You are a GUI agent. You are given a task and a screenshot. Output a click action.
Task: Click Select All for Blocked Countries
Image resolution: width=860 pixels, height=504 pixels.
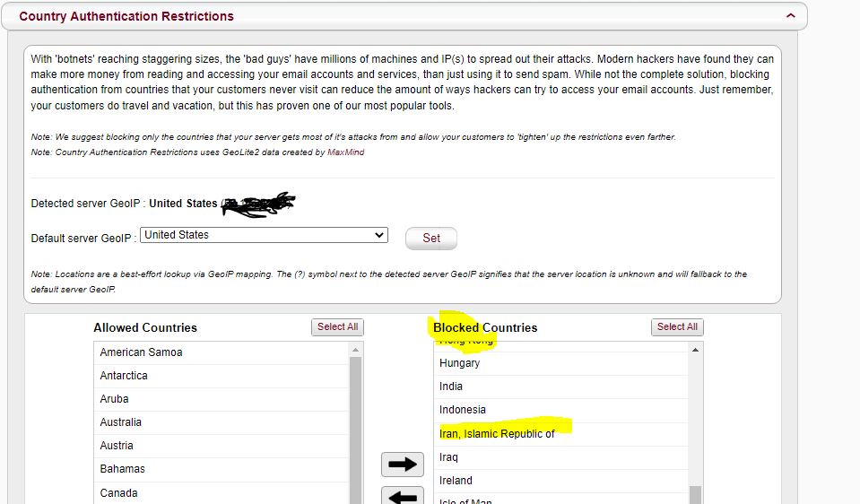[x=677, y=327]
